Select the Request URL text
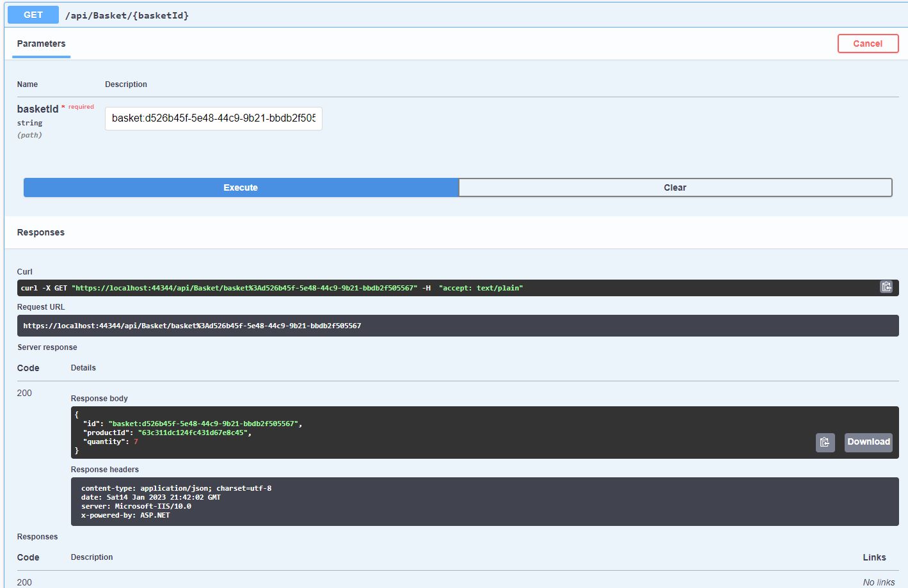908x588 pixels. point(192,325)
